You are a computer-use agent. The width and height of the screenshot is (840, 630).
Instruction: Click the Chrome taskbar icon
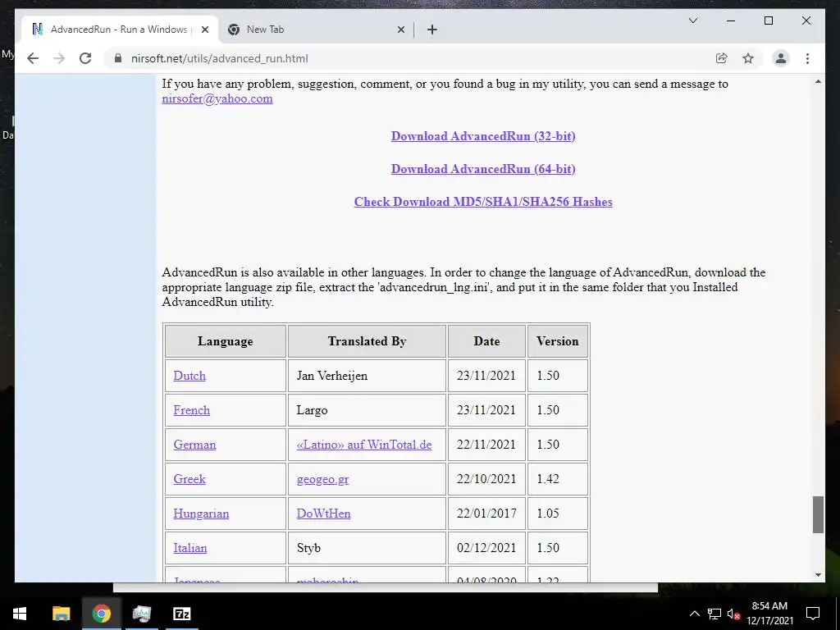(x=101, y=614)
